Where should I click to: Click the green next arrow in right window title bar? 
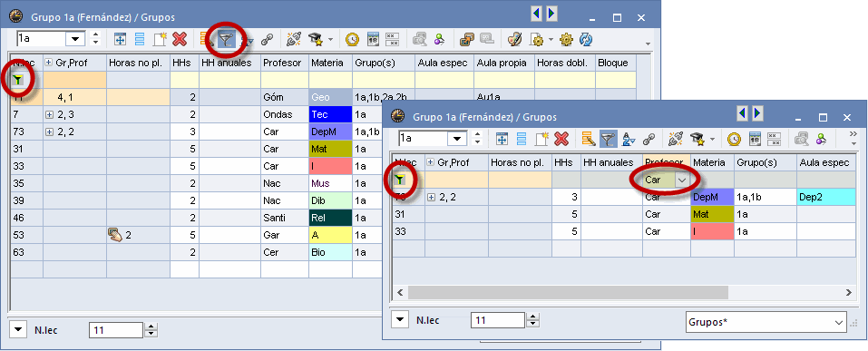(758, 113)
